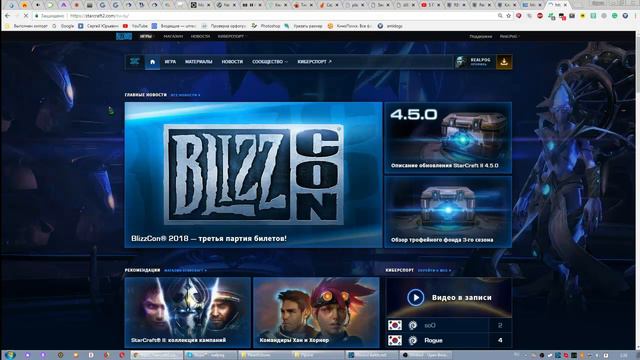This screenshot has width=640, height=360.
Task: Open the BlizzCon 2018 tickets news banner
Action: (x=253, y=175)
